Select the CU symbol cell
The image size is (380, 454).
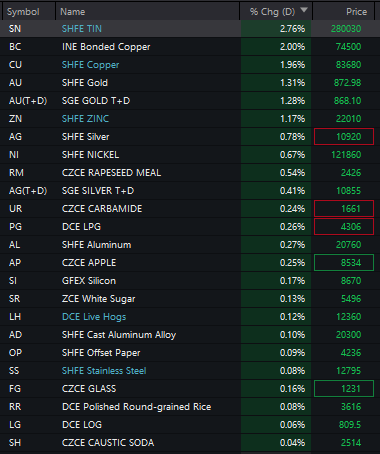pyautogui.click(x=15, y=65)
